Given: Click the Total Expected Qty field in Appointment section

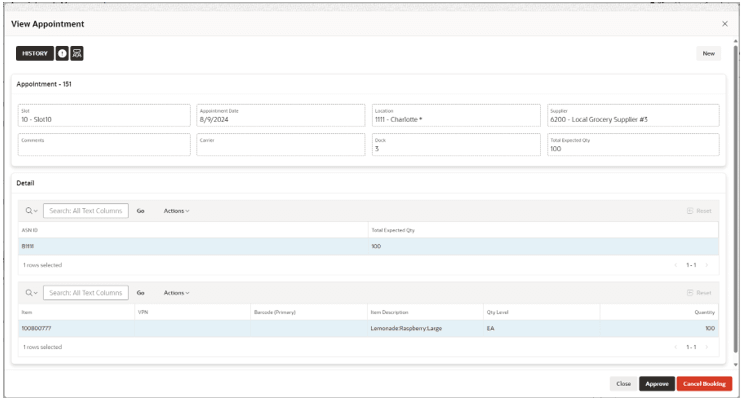Looking at the screenshot, I should [633, 145].
